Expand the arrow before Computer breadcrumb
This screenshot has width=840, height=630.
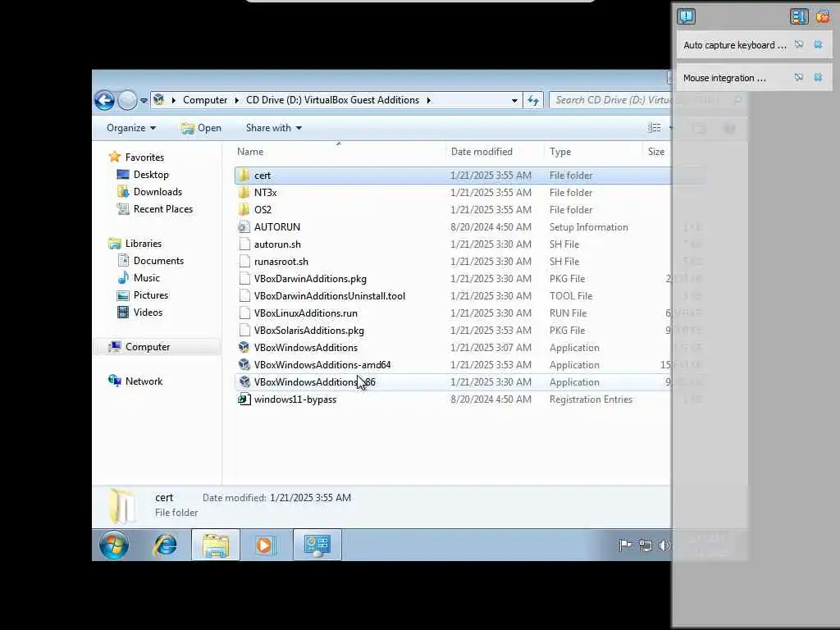point(174,100)
